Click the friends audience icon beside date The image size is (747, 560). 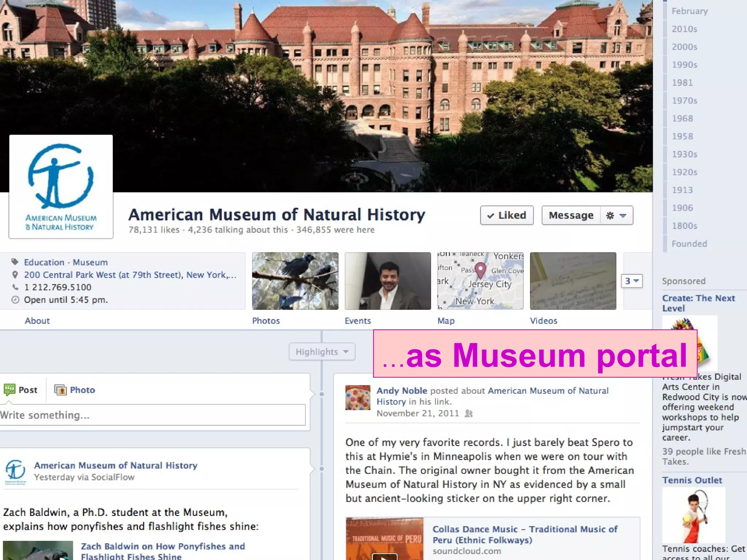click(x=469, y=413)
